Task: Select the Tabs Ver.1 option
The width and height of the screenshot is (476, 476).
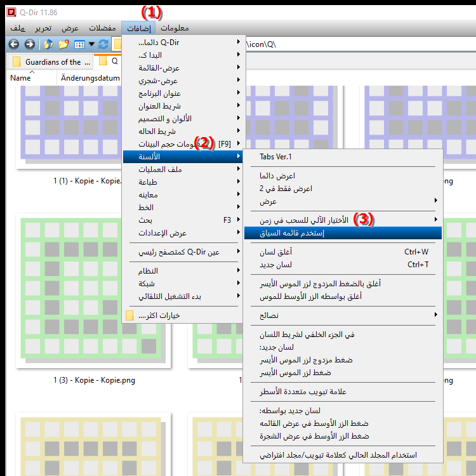Action: 343,157
